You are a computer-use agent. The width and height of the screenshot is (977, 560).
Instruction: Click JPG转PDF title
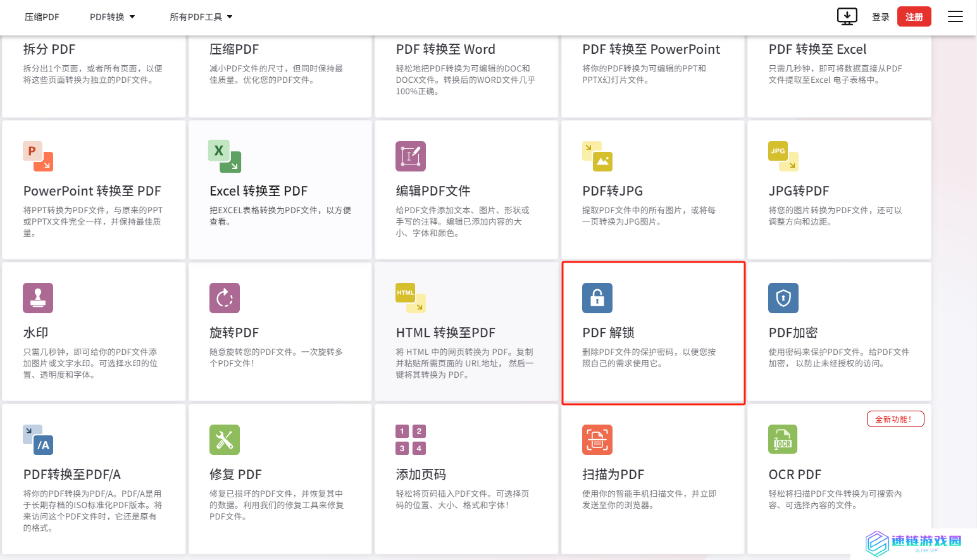[x=799, y=191]
